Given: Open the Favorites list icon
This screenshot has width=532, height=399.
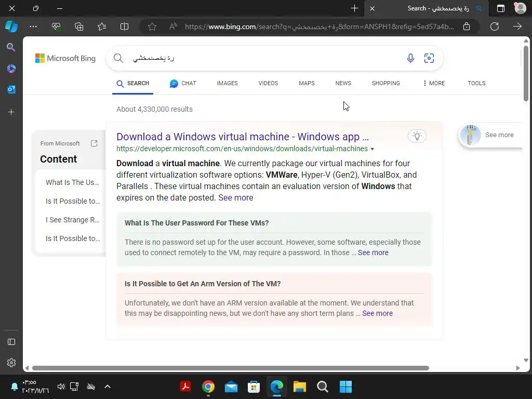Looking at the screenshot, I should [102, 26].
